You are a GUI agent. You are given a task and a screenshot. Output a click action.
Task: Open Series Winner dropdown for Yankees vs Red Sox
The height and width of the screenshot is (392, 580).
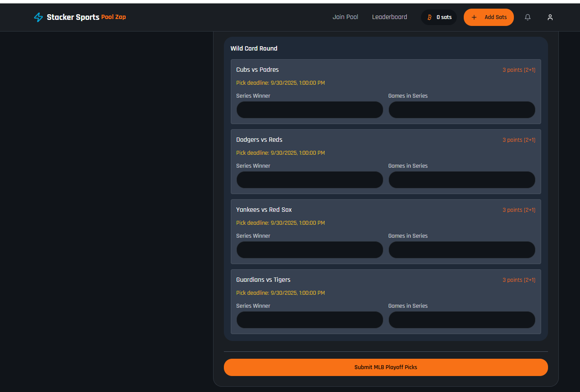(x=309, y=250)
